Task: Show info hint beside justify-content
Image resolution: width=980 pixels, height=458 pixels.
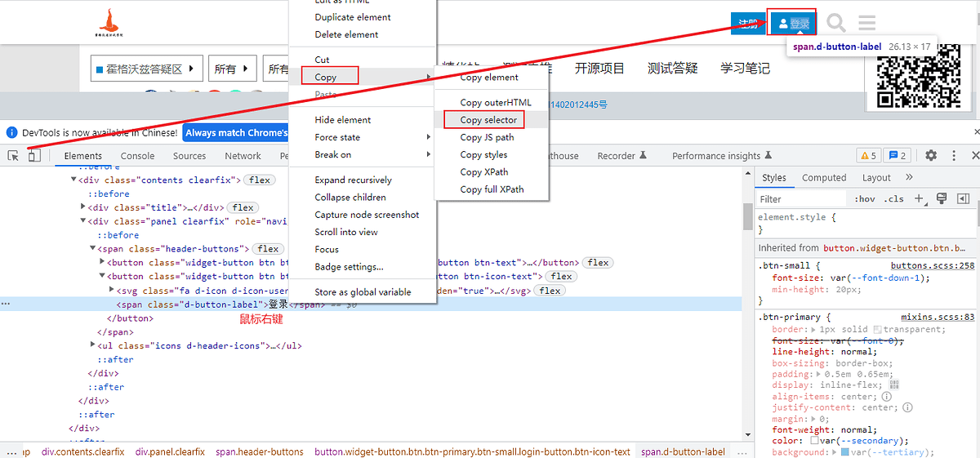Action: point(907,407)
